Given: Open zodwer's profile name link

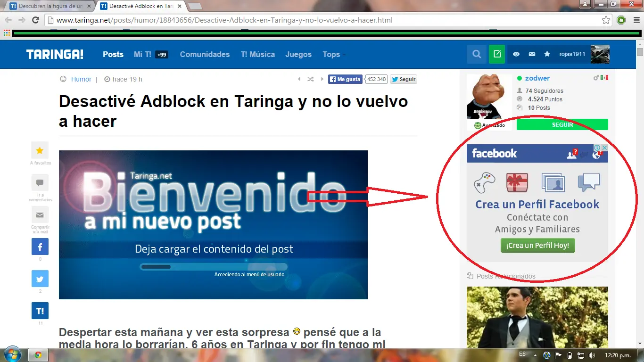Looking at the screenshot, I should point(537,78).
